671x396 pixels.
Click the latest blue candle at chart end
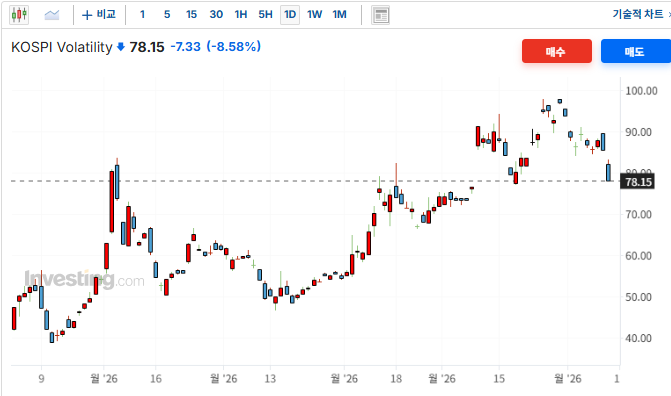click(x=608, y=173)
